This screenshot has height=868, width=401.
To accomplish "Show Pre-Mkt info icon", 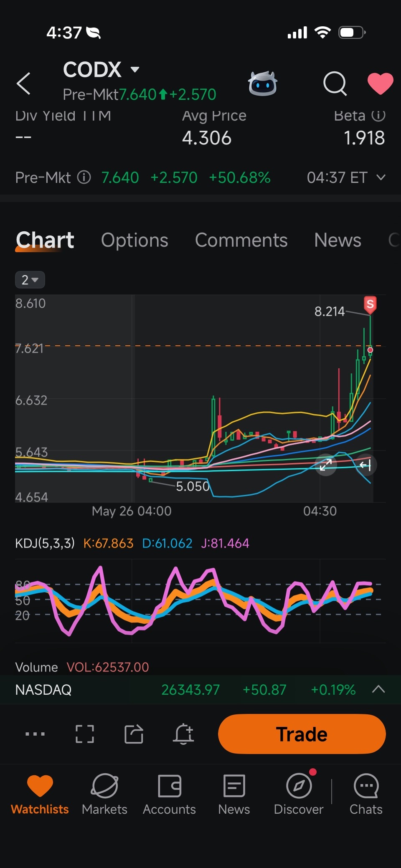I will [x=84, y=177].
